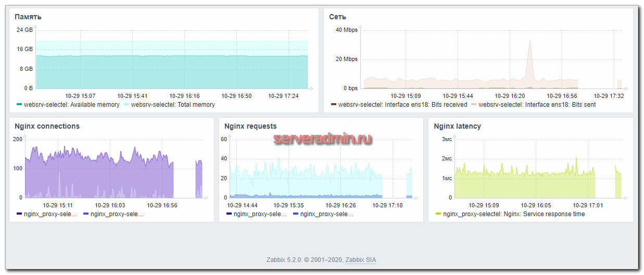Click the 'websrv-selectel: Total memory' legend label
The width and height of the screenshot is (644, 275).
point(172,105)
